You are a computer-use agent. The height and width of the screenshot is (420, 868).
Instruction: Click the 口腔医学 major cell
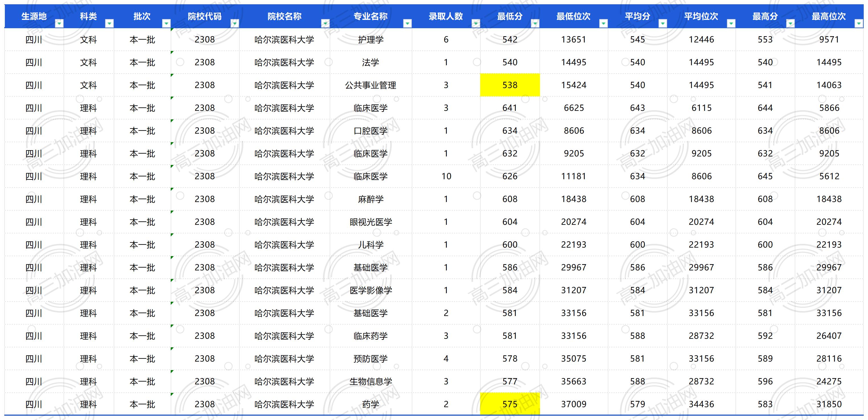pyautogui.click(x=371, y=131)
